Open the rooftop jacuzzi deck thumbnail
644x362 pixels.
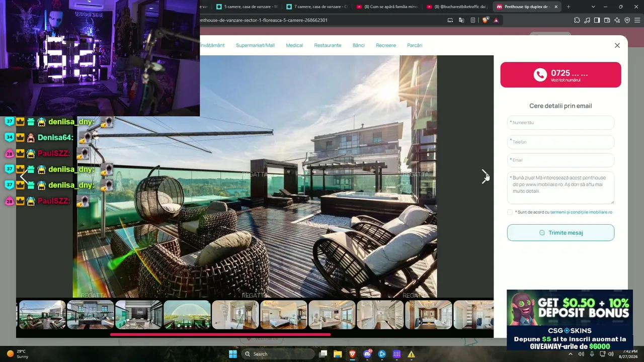click(x=91, y=315)
